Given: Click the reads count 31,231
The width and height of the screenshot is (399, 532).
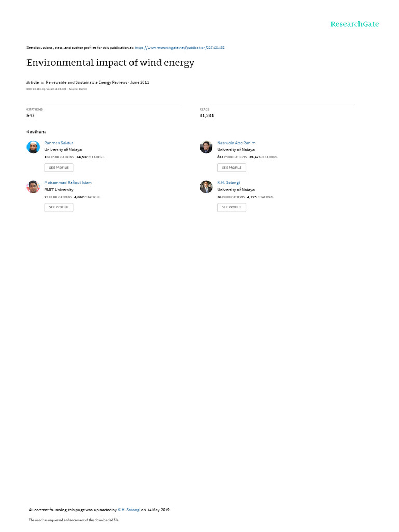Looking at the screenshot, I should 207,116.
